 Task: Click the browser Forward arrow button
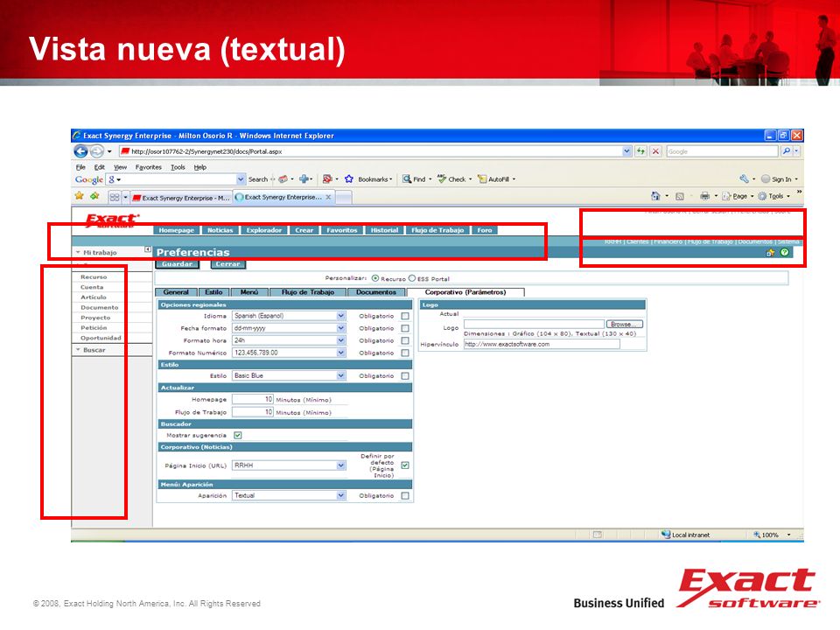pos(97,151)
